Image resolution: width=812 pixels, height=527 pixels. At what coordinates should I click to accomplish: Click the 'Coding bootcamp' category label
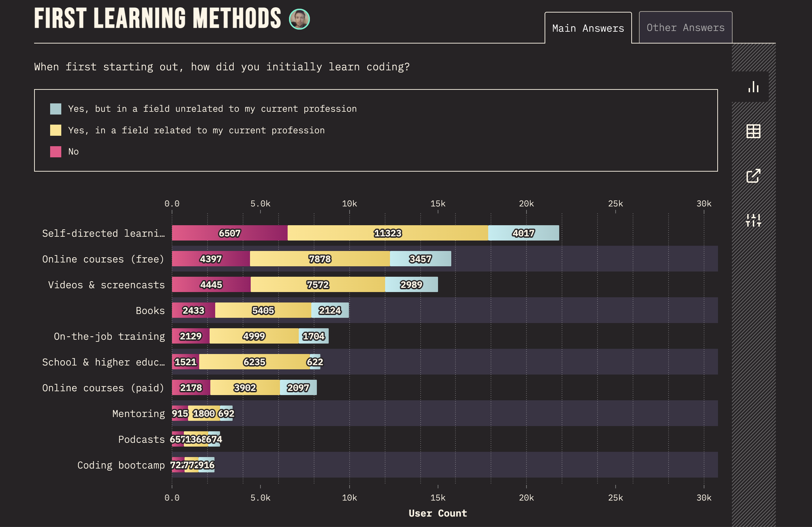tap(122, 465)
